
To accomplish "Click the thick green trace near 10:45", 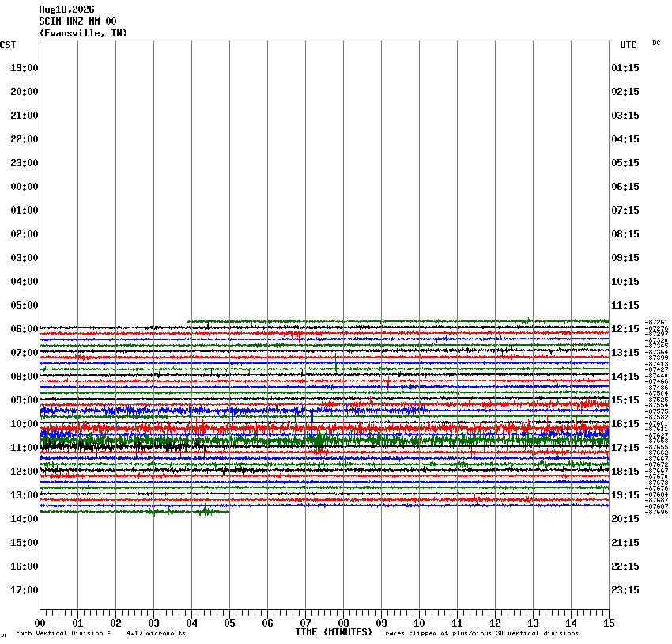I will click(x=324, y=441).
